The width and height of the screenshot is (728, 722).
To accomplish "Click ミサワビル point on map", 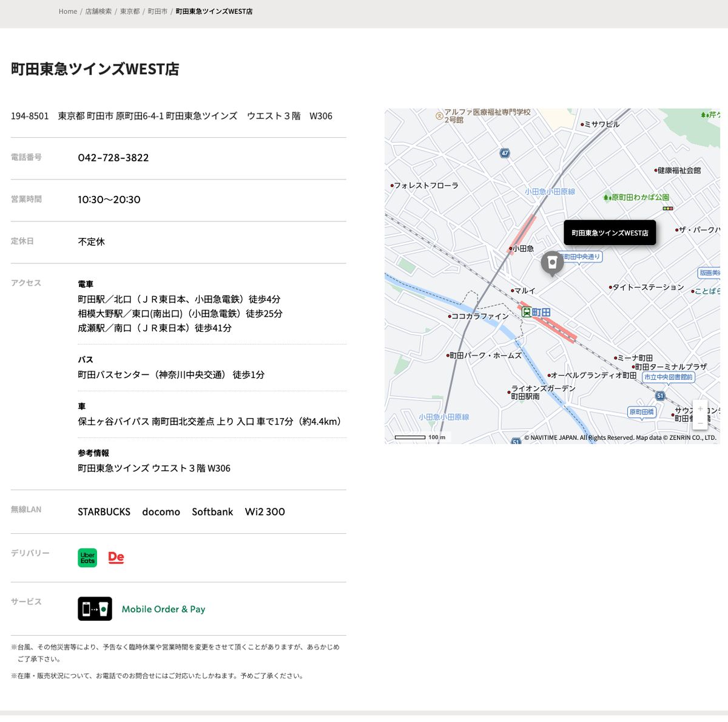I will coord(601,124).
